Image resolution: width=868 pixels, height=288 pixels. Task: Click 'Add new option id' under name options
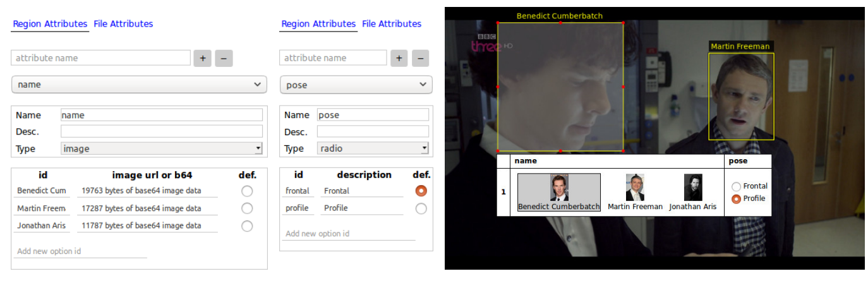click(80, 251)
